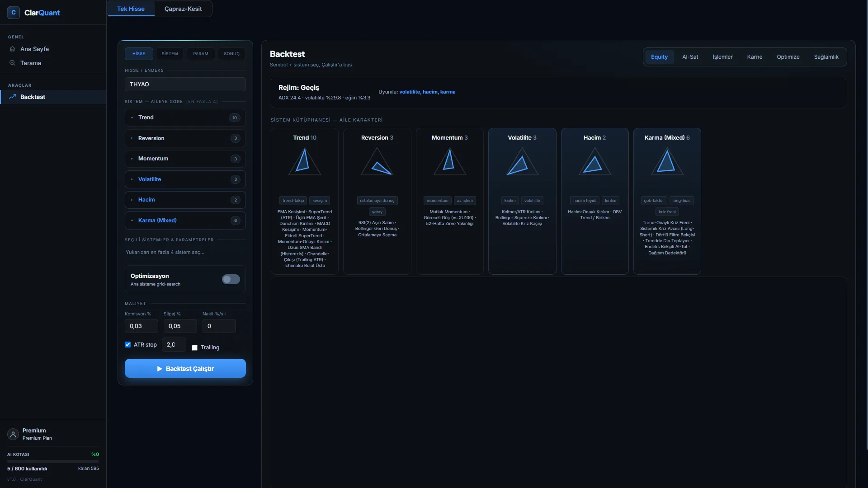
Task: Enable the Trailing checkbox
Action: [x=195, y=347]
